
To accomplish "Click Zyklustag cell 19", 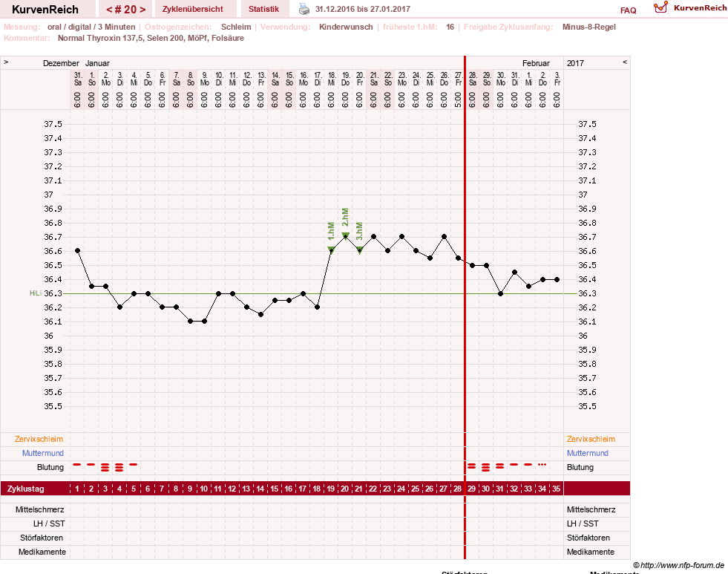I will click(330, 489).
